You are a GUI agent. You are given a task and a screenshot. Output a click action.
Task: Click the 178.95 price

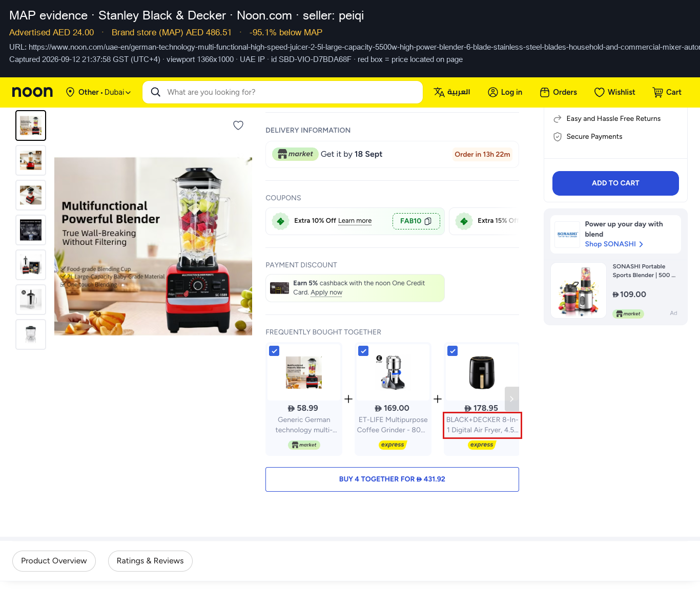[x=481, y=408]
